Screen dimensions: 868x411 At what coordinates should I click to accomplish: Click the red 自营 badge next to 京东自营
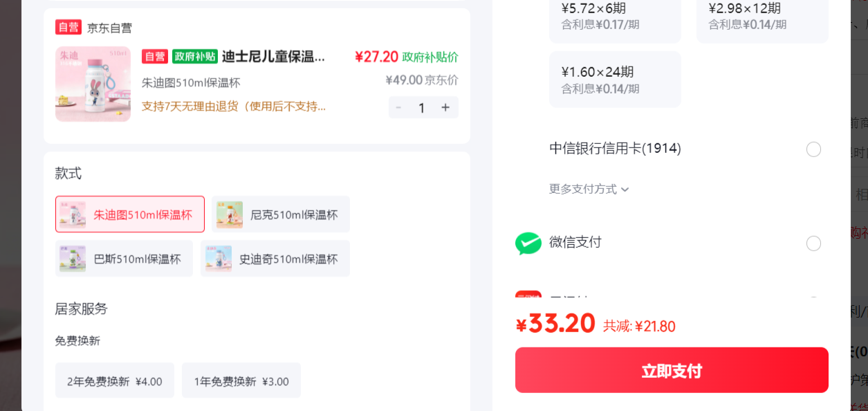coord(68,28)
